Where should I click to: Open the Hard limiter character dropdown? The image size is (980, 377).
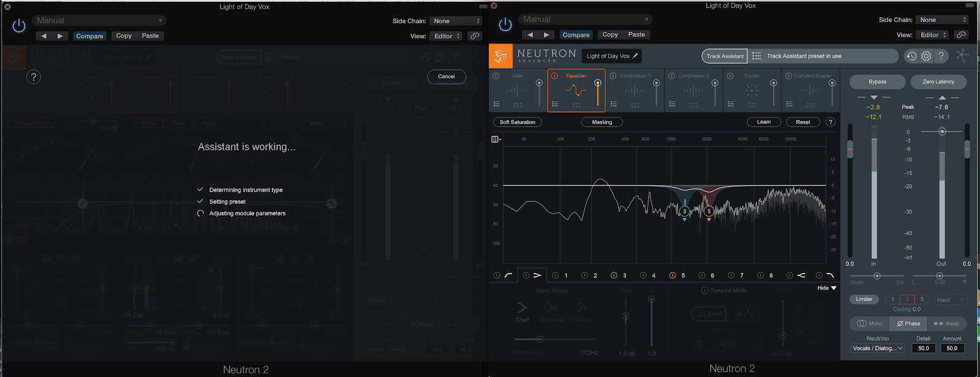(x=951, y=300)
